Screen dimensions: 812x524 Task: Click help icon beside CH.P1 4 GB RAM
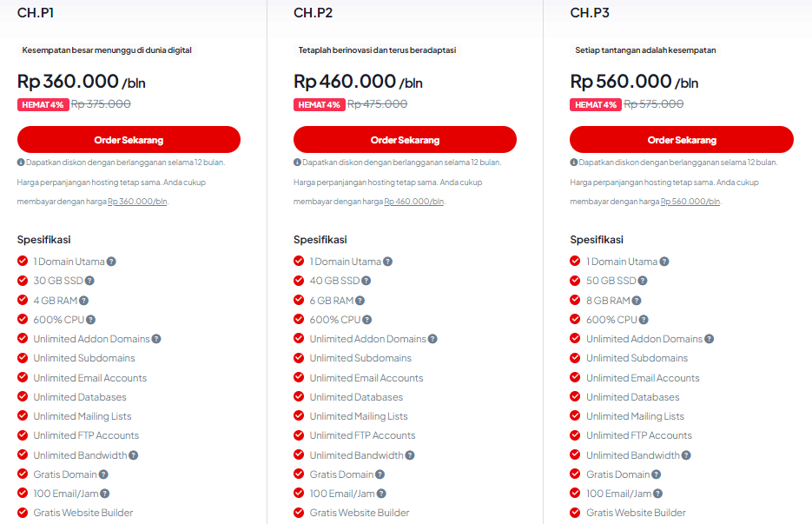point(84,301)
